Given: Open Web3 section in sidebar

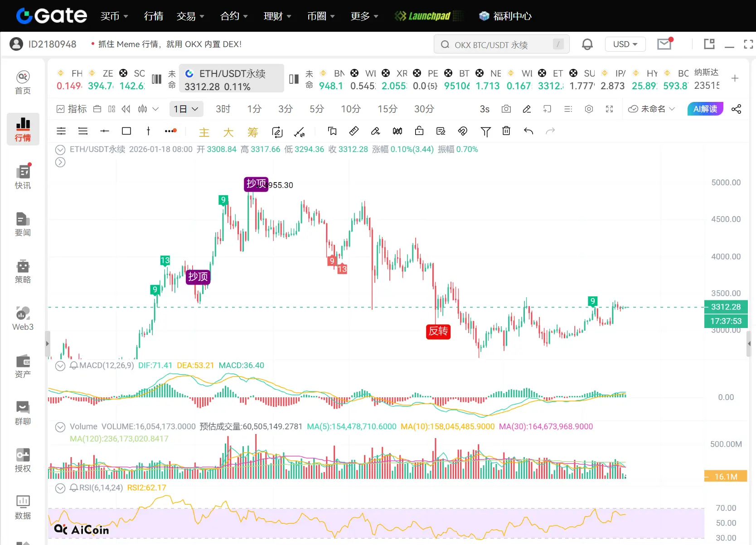Looking at the screenshot, I should click(23, 318).
